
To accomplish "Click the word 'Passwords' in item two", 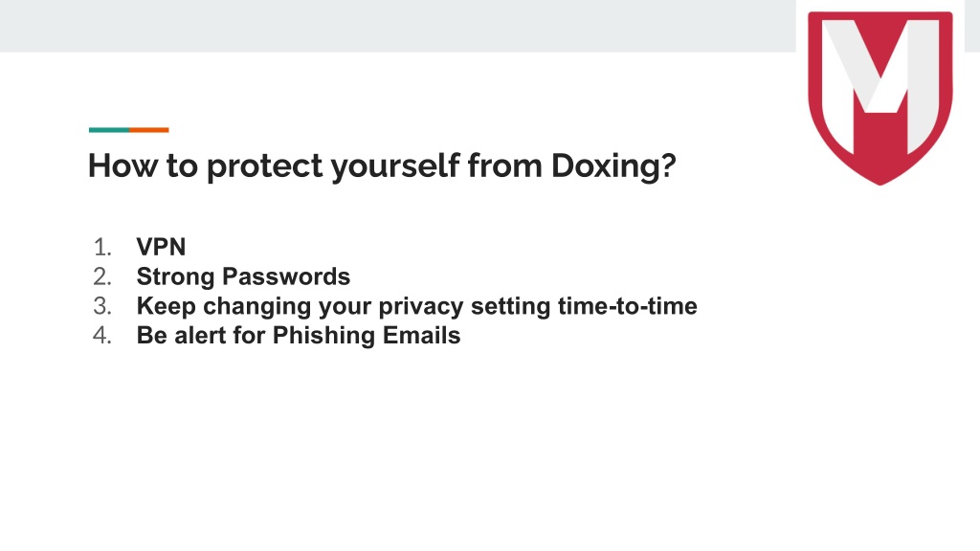I will coord(286,276).
